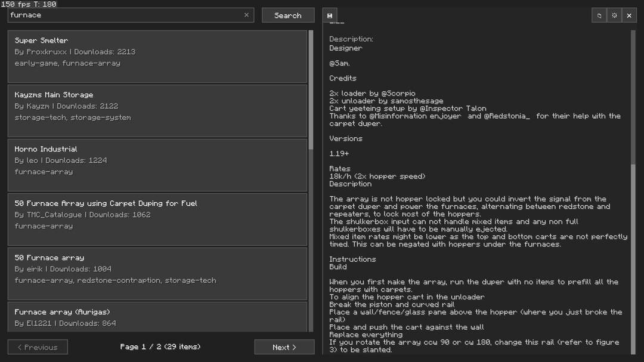Click the furnace-array tag under Horno Industrial
644x362 pixels.
pos(44,172)
